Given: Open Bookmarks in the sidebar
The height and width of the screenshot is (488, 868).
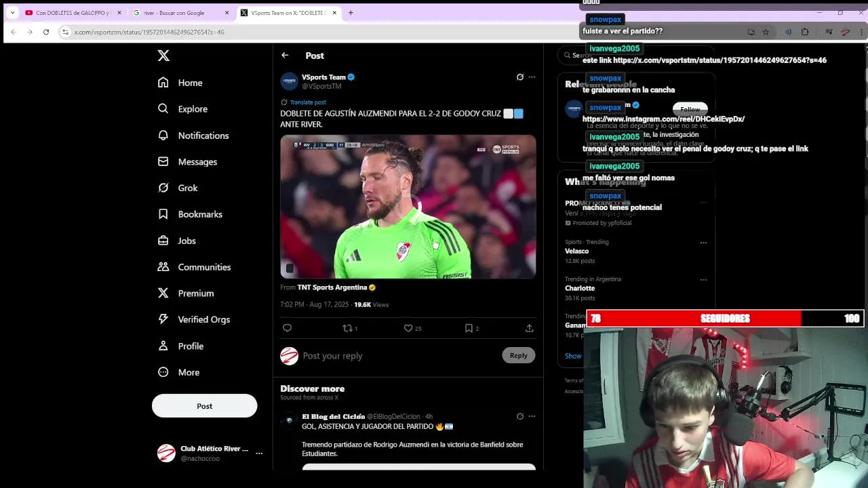Looking at the screenshot, I should click(x=189, y=214).
